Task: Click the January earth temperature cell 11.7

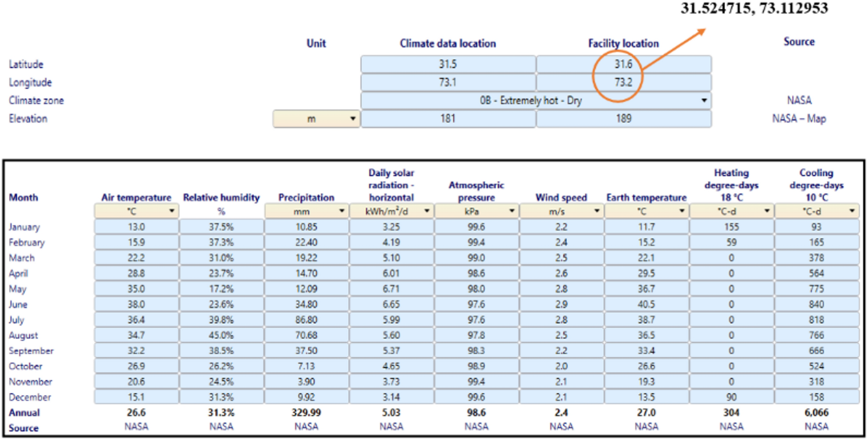Action: click(646, 227)
